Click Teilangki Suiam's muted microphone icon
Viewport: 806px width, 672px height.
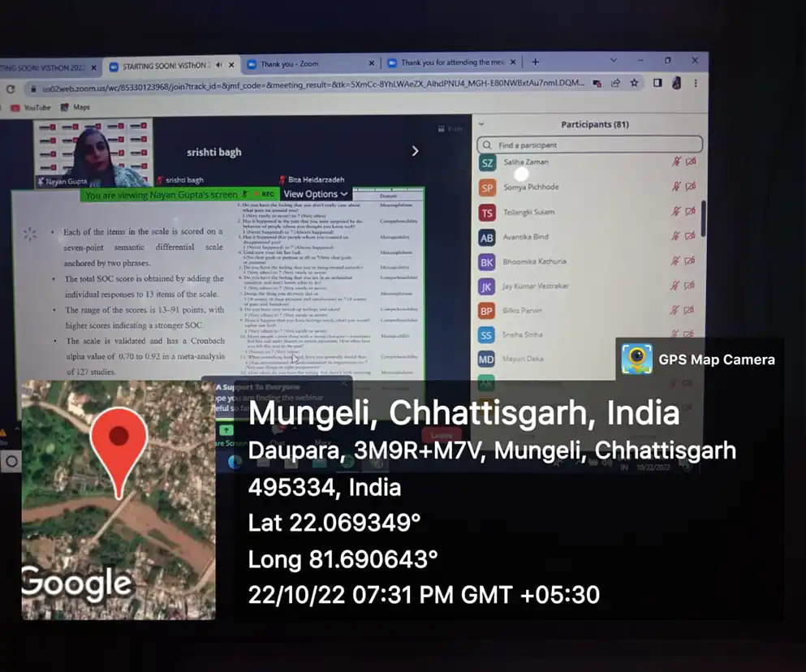pos(676,211)
